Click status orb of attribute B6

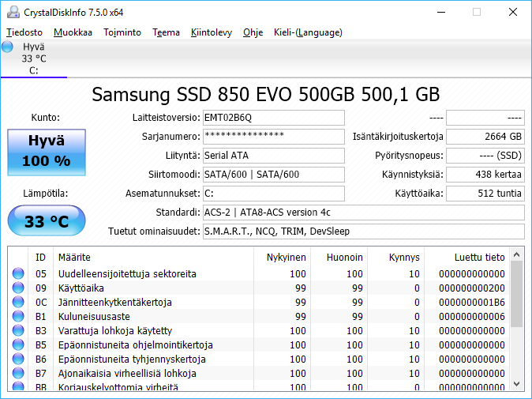tap(18, 359)
